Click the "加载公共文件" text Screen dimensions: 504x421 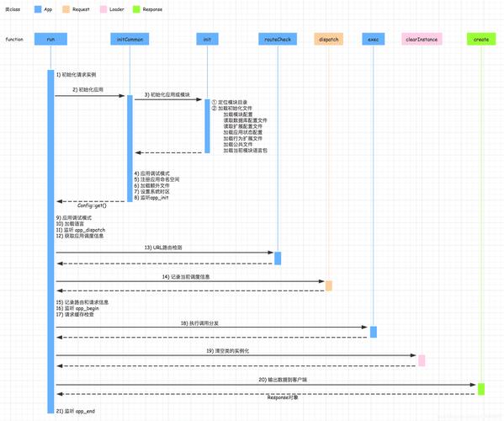point(238,145)
